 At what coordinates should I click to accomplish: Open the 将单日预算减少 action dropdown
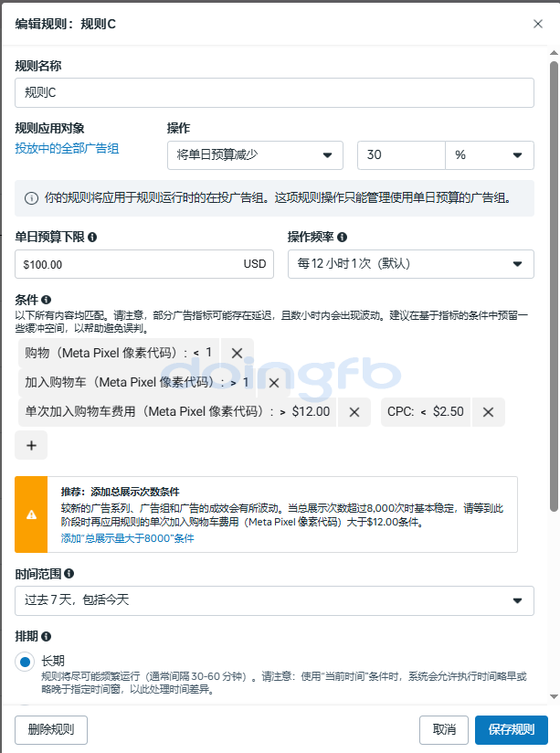pyautogui.click(x=255, y=155)
